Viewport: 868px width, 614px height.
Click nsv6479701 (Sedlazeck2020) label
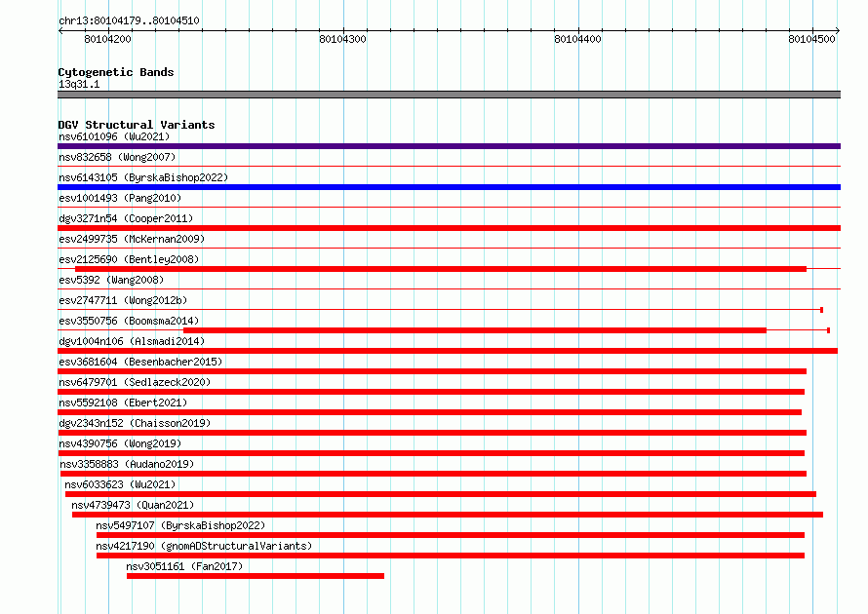(x=135, y=382)
